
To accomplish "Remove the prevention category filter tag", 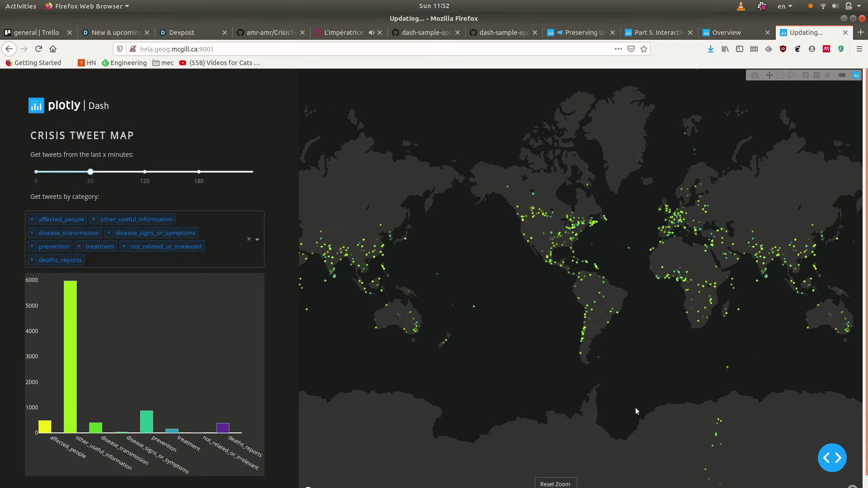I will click(33, 245).
